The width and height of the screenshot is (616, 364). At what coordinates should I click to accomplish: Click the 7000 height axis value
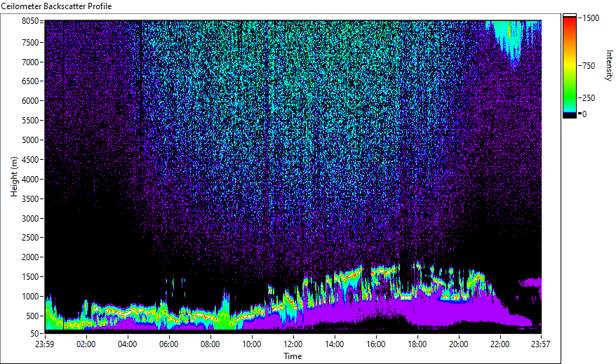pos(30,62)
